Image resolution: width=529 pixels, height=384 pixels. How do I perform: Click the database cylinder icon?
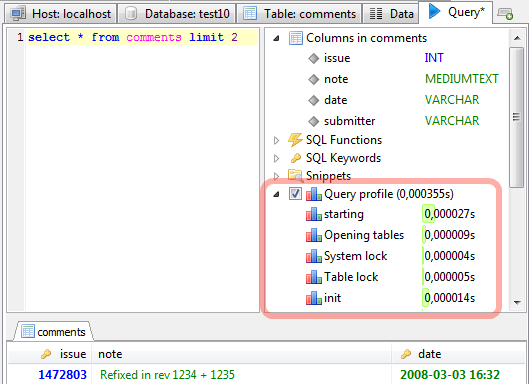pyautogui.click(x=131, y=13)
